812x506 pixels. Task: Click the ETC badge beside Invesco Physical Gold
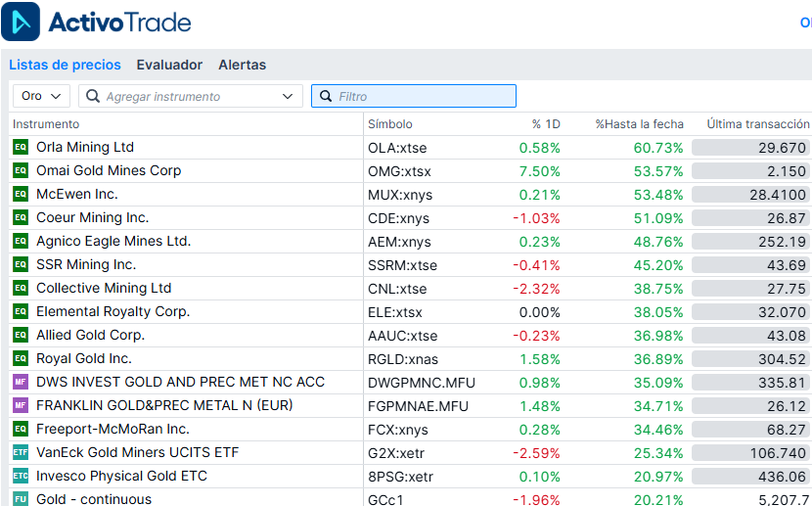click(x=21, y=477)
